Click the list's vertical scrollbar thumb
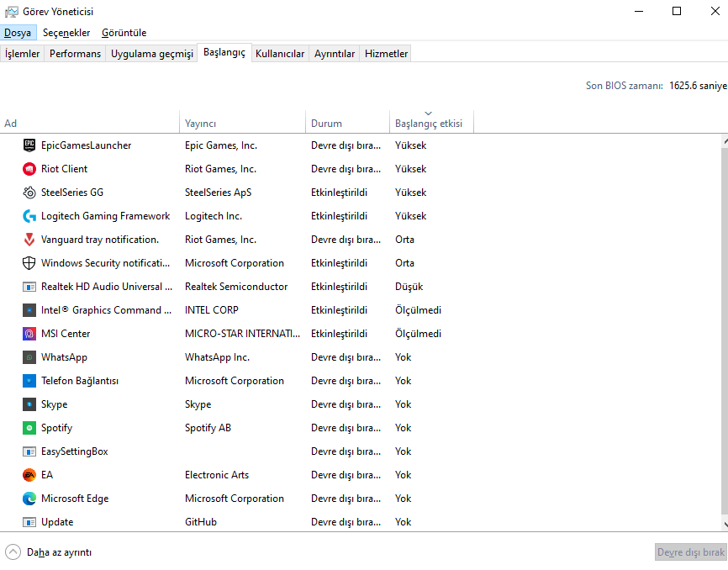 pos(725,331)
